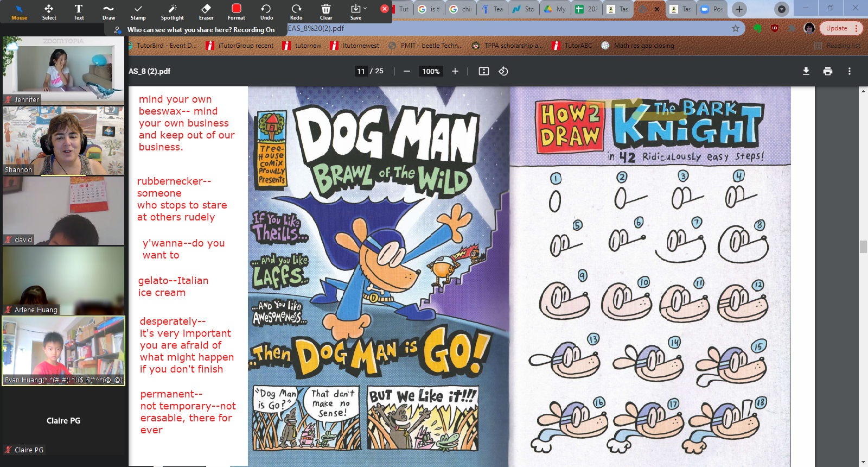Zoom in on the PDF
Image resolution: width=868 pixels, height=467 pixels.
[x=455, y=71]
